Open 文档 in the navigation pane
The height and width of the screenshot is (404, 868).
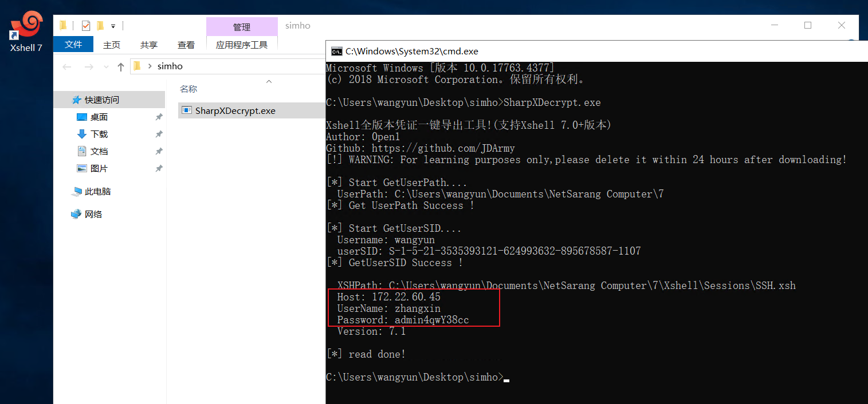pyautogui.click(x=99, y=151)
